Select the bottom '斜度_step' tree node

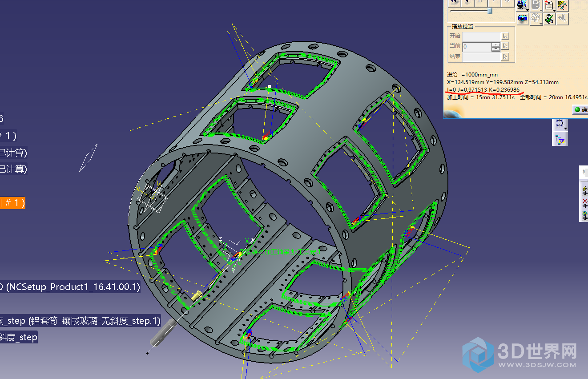pos(19,337)
